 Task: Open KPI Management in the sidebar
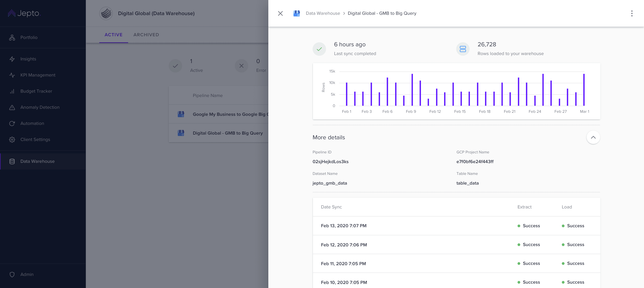pos(43,75)
